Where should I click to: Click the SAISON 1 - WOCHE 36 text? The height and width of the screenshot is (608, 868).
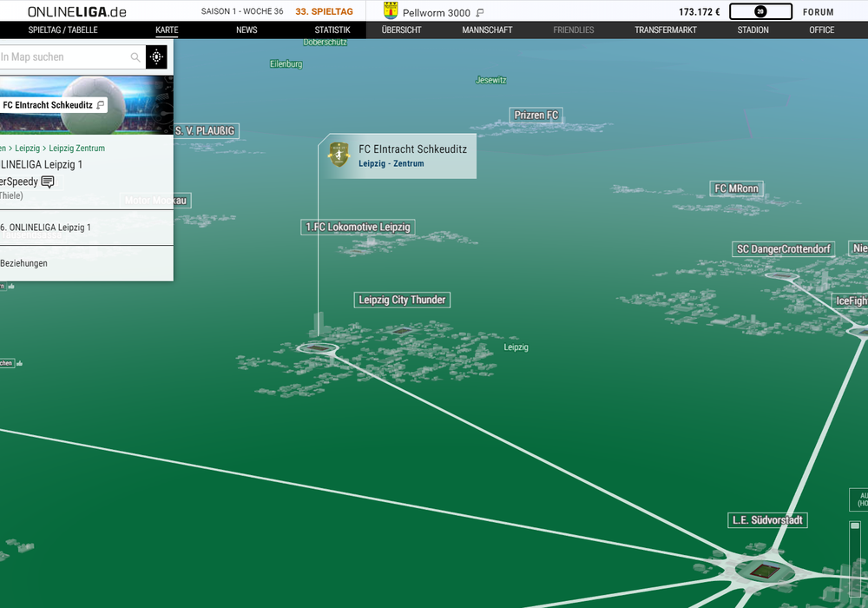pyautogui.click(x=242, y=11)
